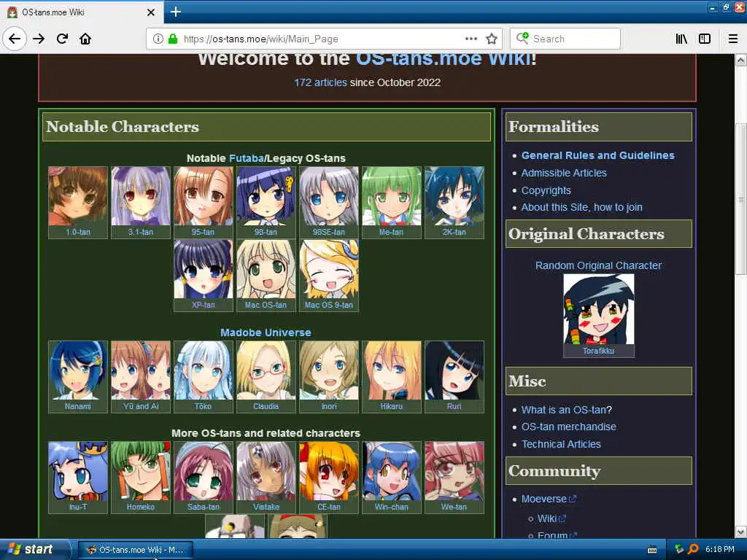
Task: Open the Admissible Articles link
Action: tap(564, 173)
